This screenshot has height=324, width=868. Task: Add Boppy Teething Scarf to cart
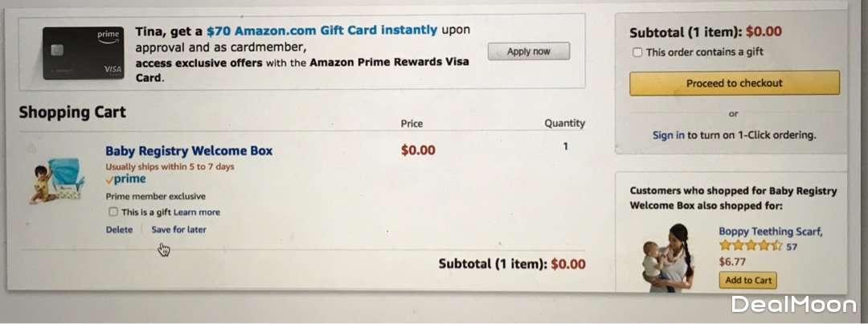748,281
